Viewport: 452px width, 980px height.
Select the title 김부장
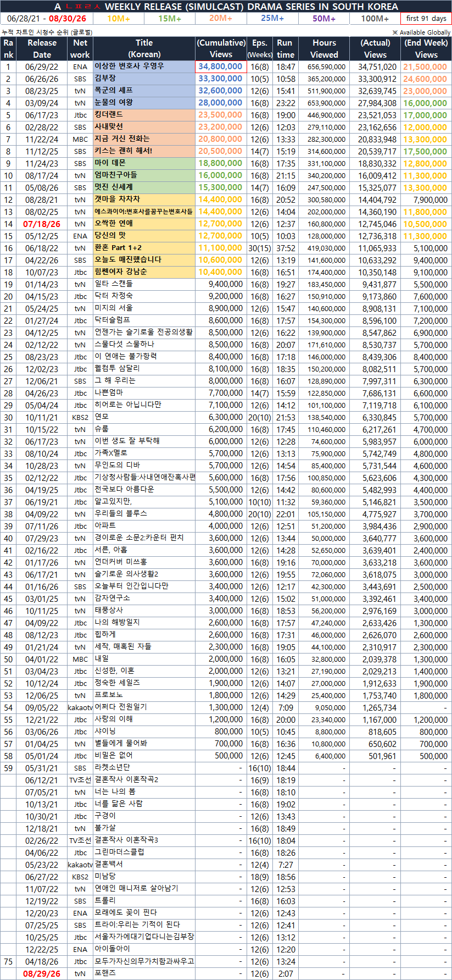pyautogui.click(x=105, y=78)
